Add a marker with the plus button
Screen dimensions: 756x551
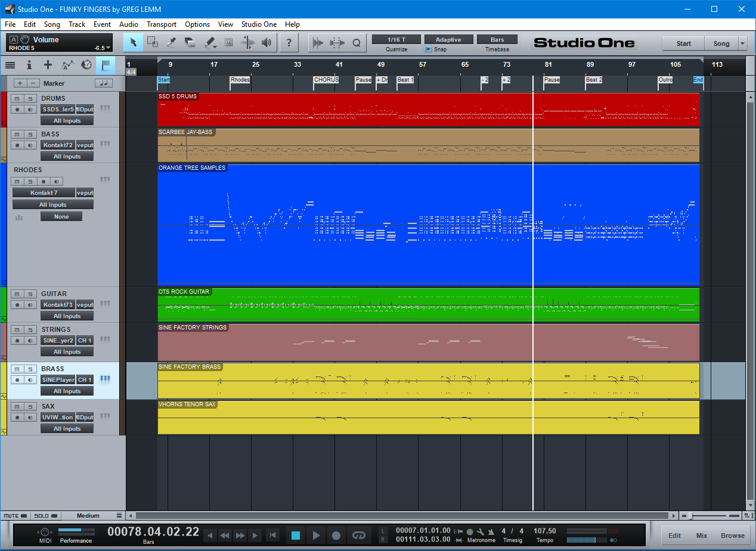20,83
